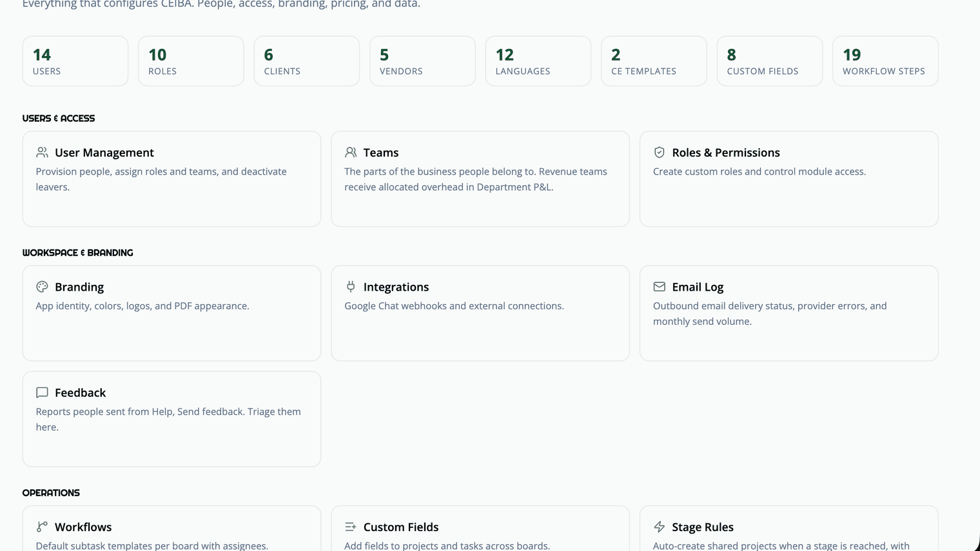Click 'The parts of the business people belong to' text
This screenshot has height=551, width=980.
point(476,179)
